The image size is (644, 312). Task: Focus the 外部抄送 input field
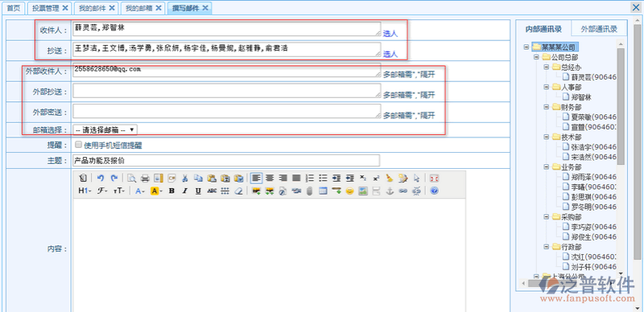[x=227, y=91]
